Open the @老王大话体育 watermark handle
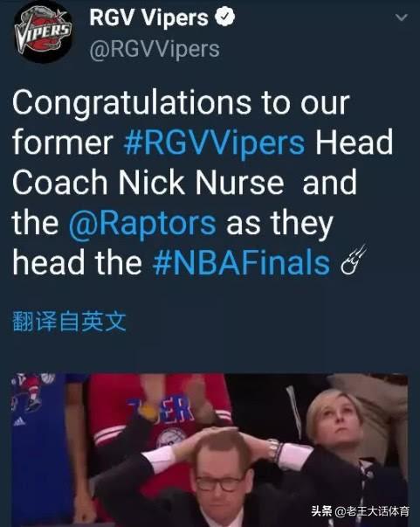420x527 pixels. tap(372, 511)
